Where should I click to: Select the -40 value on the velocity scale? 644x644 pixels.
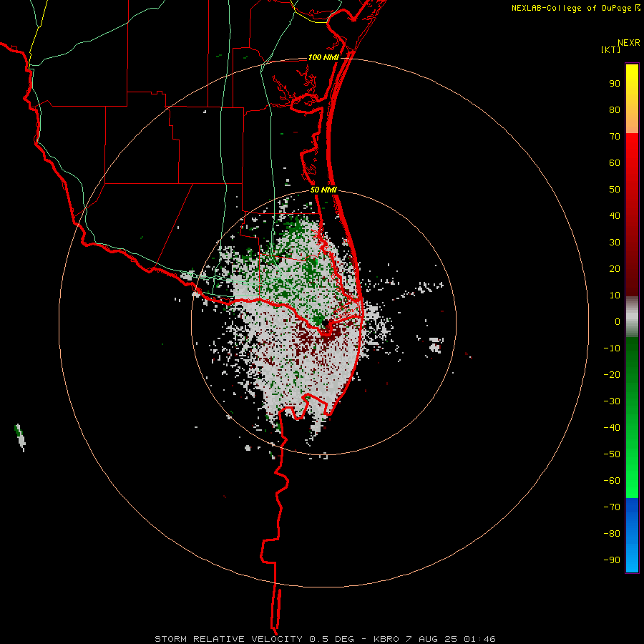coord(612,428)
